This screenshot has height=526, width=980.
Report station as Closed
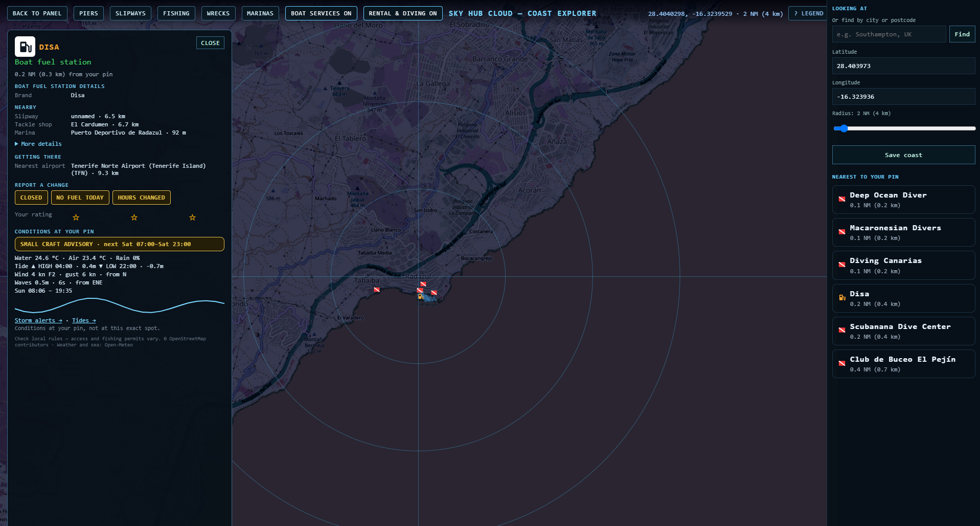click(x=31, y=198)
